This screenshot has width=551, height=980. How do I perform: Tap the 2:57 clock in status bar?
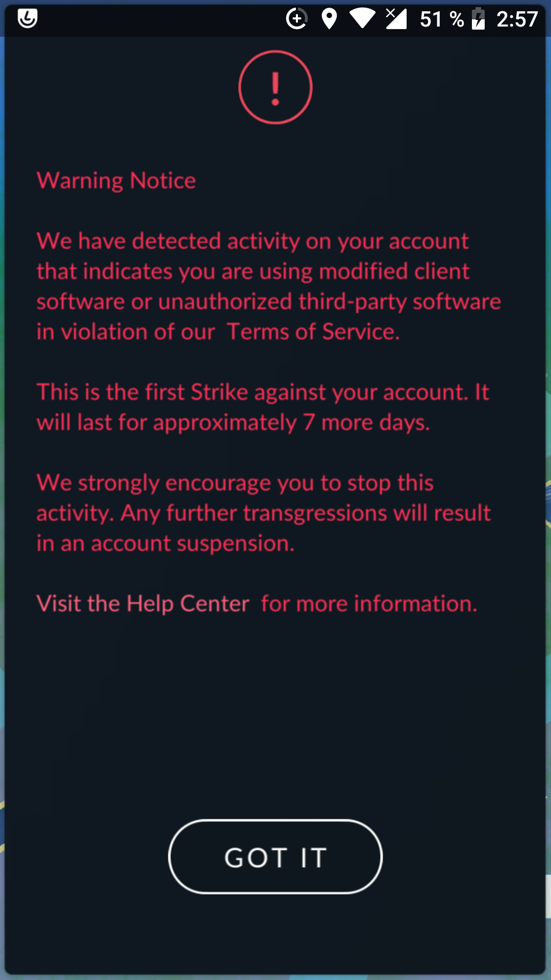pos(517,19)
